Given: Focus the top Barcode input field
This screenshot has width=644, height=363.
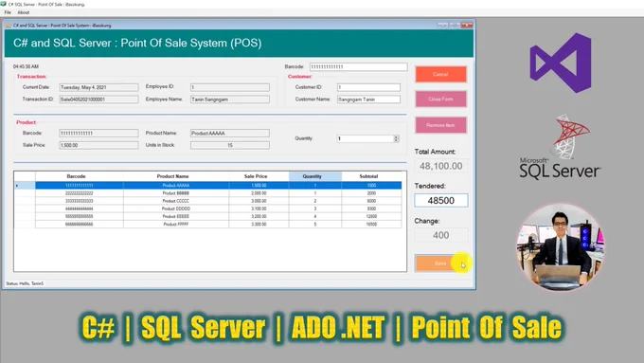Looking at the screenshot, I should click(358, 66).
